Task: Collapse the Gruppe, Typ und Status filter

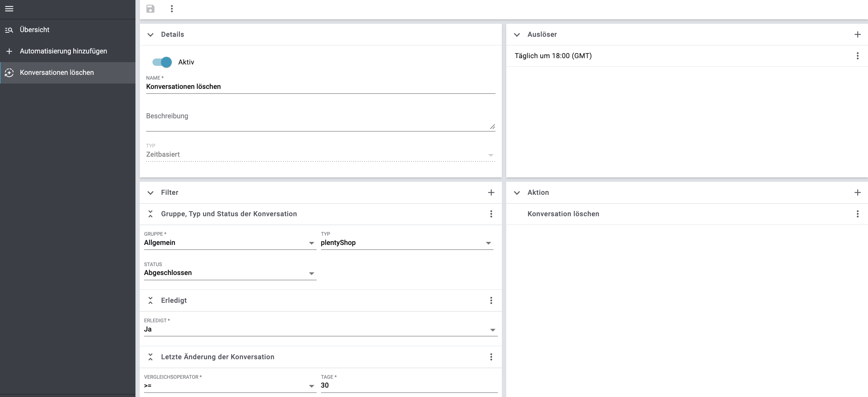Action: tap(150, 214)
